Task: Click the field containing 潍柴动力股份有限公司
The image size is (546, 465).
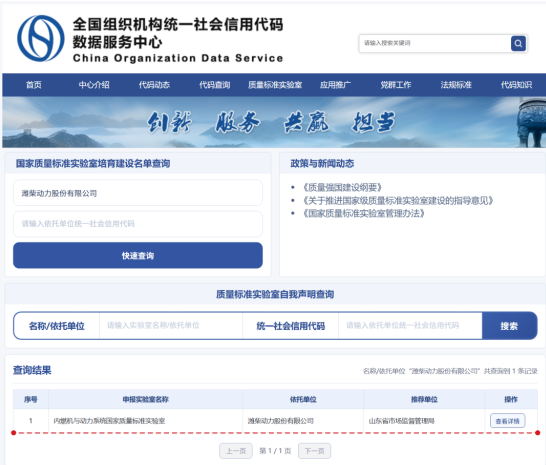Action: click(x=138, y=193)
